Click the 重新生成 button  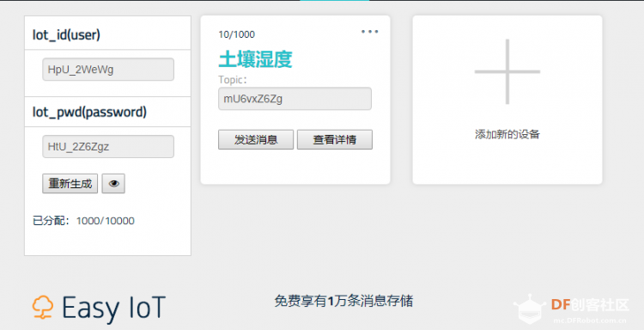pos(70,183)
